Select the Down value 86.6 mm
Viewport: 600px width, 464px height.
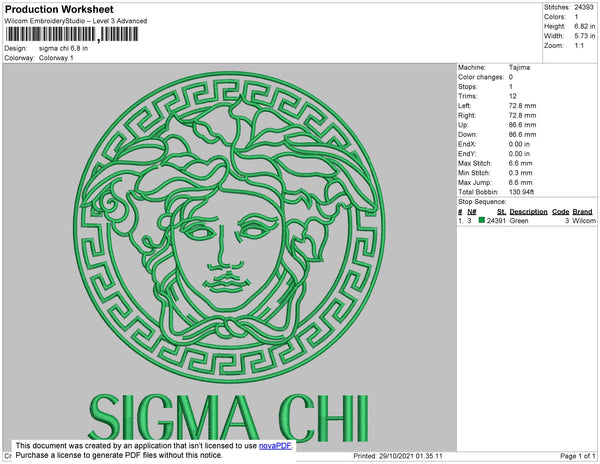pos(522,134)
